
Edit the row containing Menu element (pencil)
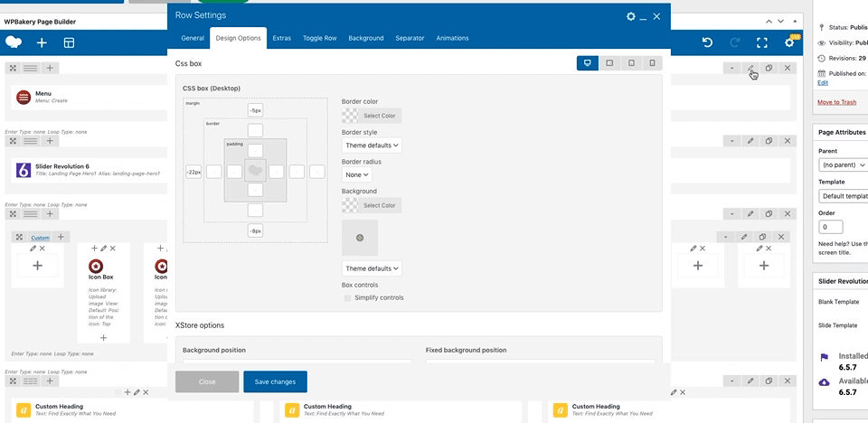click(750, 68)
